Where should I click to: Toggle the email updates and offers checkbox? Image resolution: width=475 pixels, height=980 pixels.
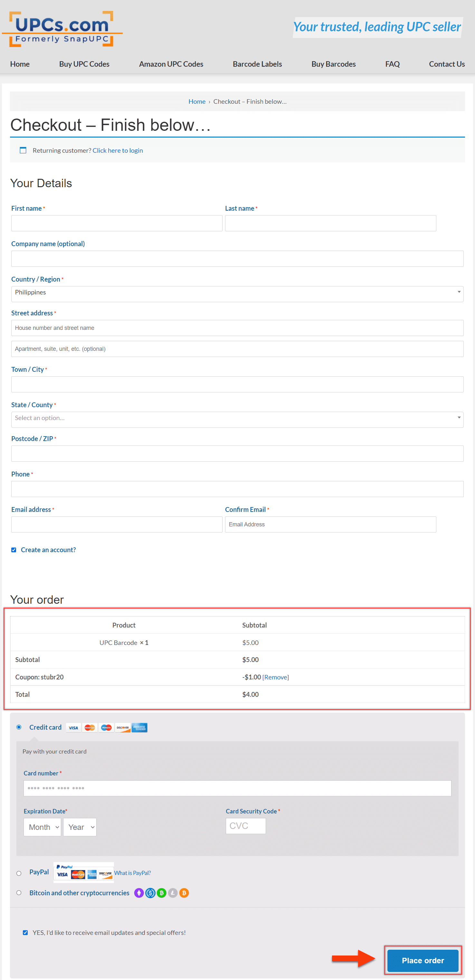(x=25, y=932)
